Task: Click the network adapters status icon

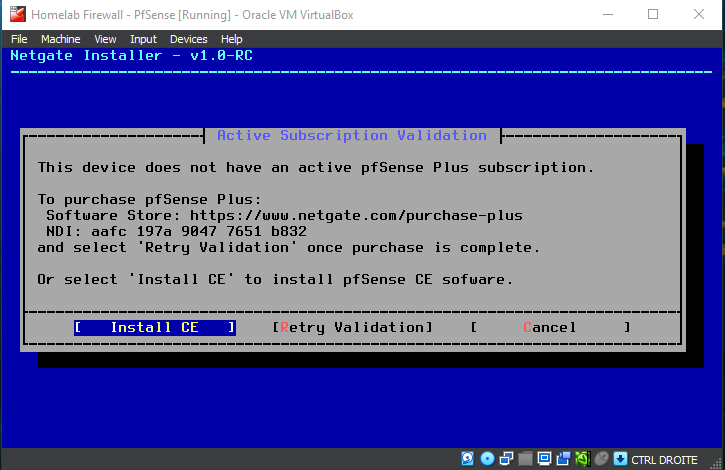Action: 506,459
